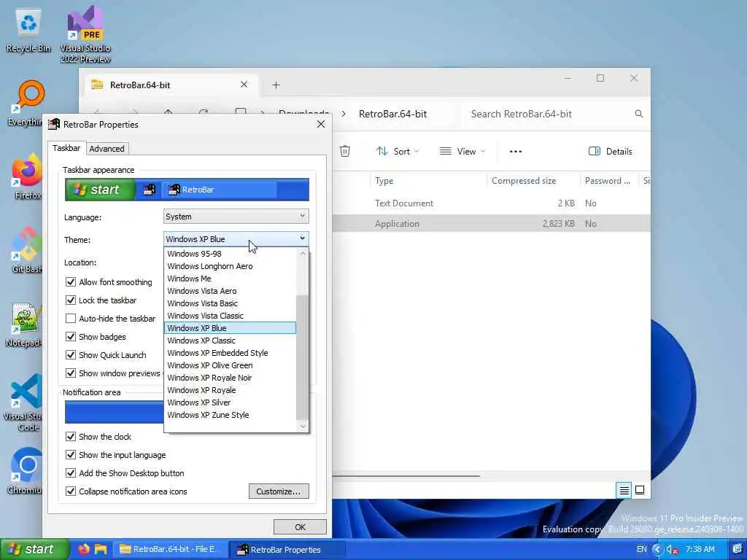Toggle the Details pane button in Explorer
The height and width of the screenshot is (560, 747).
[x=611, y=152]
